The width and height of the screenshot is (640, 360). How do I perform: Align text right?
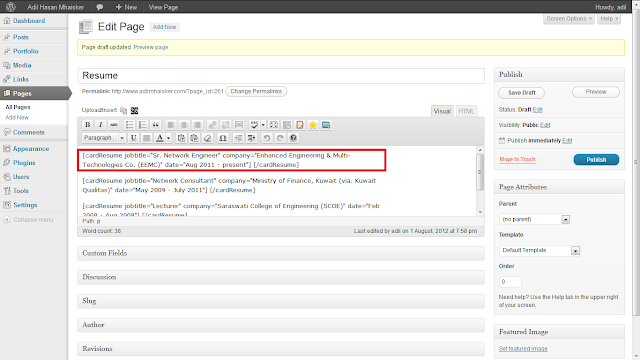(197, 125)
